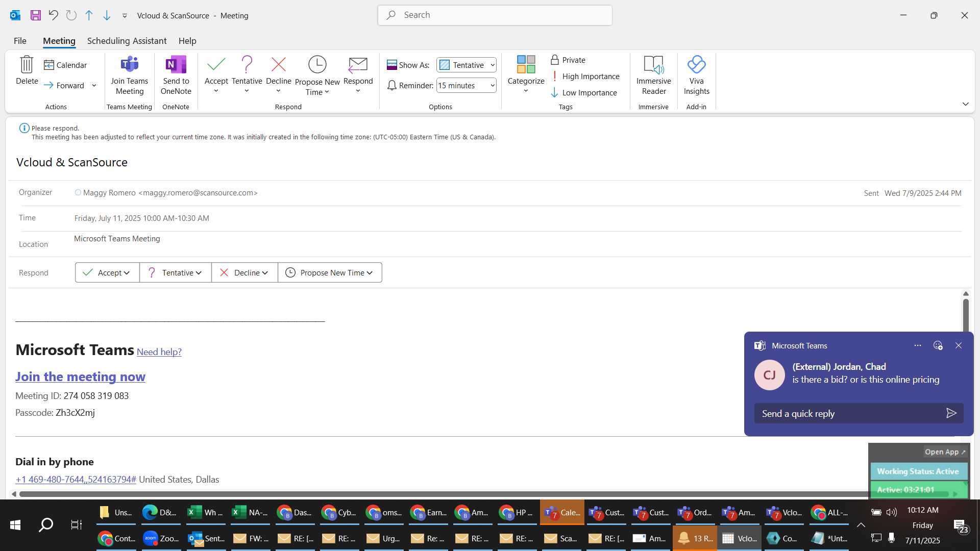Image resolution: width=980 pixels, height=551 pixels.
Task: Send the meeting to OneNote
Action: pyautogui.click(x=176, y=76)
